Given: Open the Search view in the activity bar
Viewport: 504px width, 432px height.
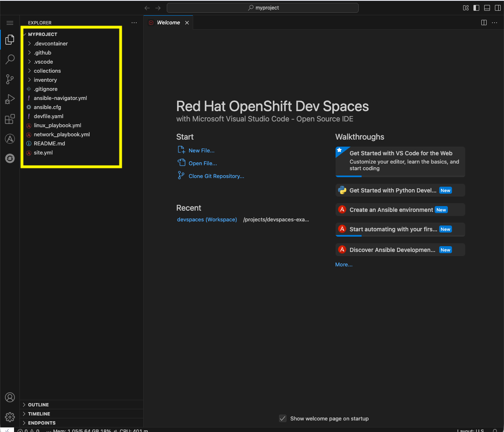Looking at the screenshot, I should click(x=10, y=59).
